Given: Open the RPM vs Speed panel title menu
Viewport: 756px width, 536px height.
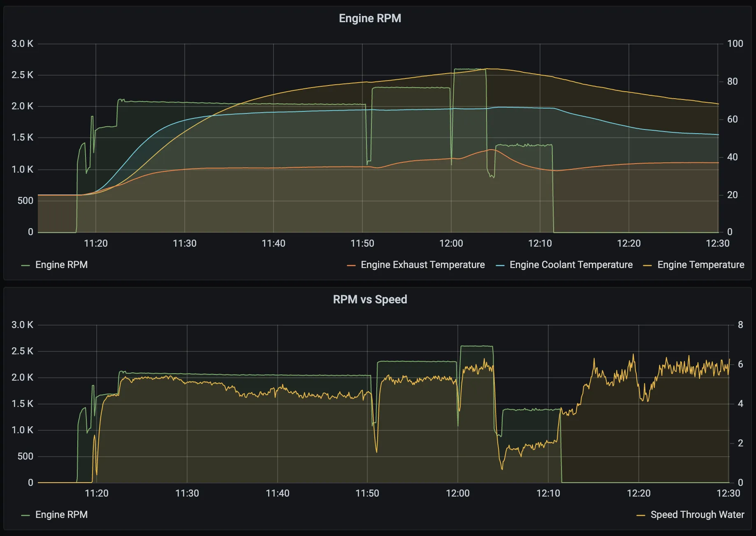Looking at the screenshot, I should click(x=369, y=299).
